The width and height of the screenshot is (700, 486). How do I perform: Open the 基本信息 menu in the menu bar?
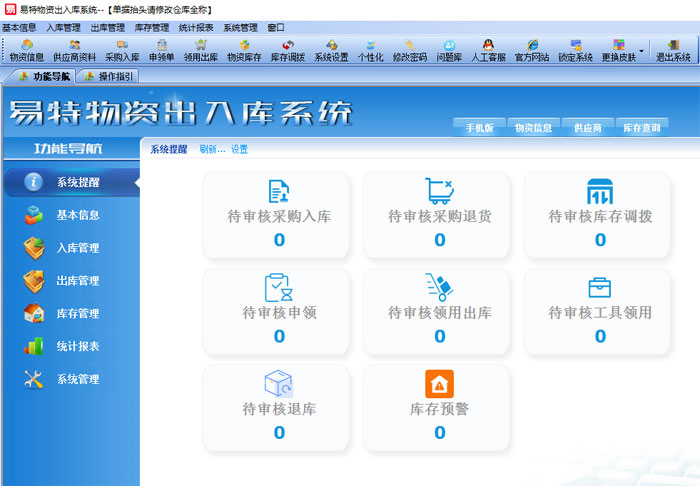tap(19, 28)
